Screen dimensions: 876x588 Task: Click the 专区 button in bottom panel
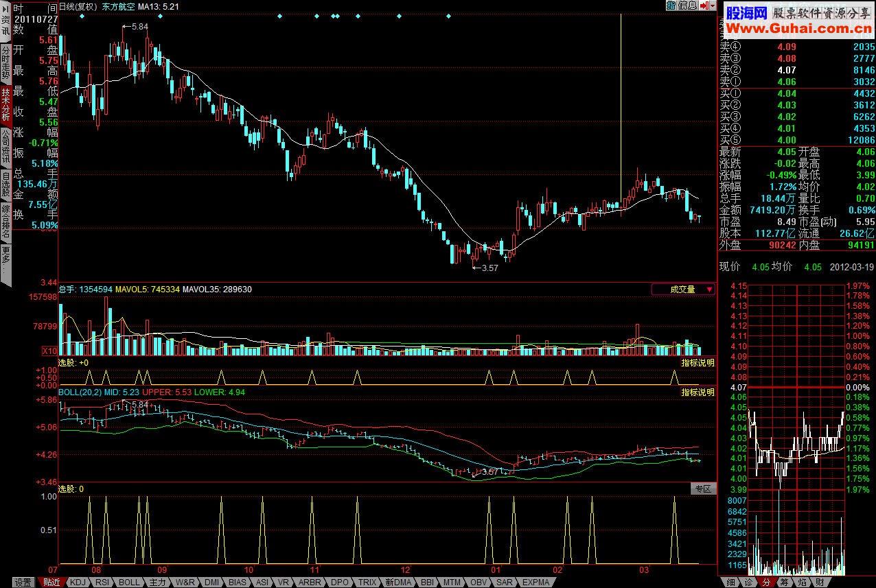703,489
